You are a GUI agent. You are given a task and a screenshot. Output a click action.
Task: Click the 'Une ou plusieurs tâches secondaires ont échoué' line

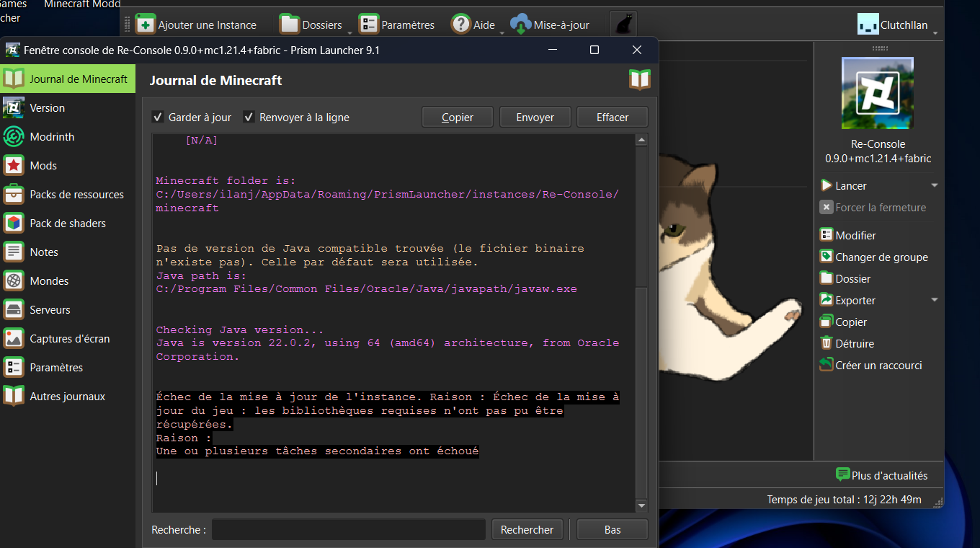tap(318, 451)
